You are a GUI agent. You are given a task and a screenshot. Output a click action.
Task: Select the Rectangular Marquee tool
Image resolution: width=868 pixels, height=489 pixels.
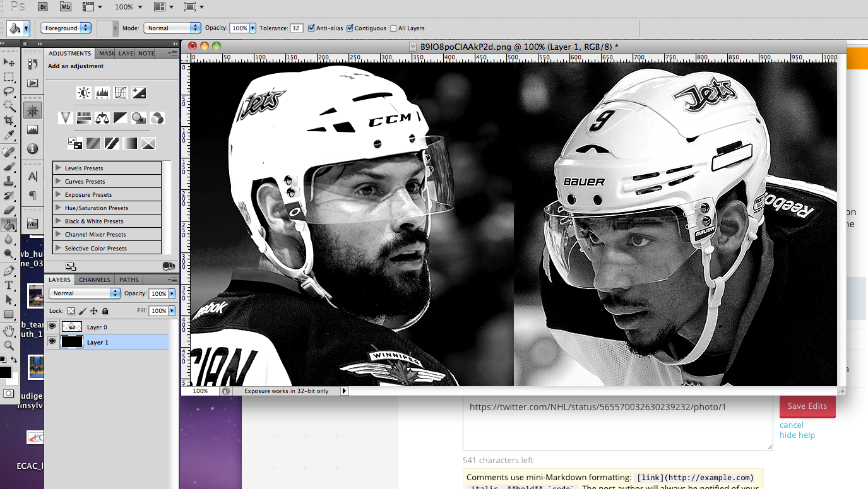pyautogui.click(x=9, y=76)
